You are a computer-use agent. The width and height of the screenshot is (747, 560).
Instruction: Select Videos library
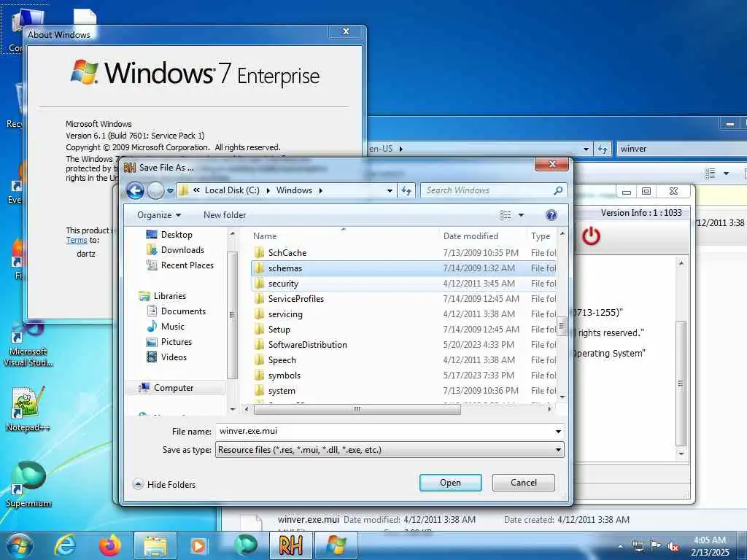[174, 357]
